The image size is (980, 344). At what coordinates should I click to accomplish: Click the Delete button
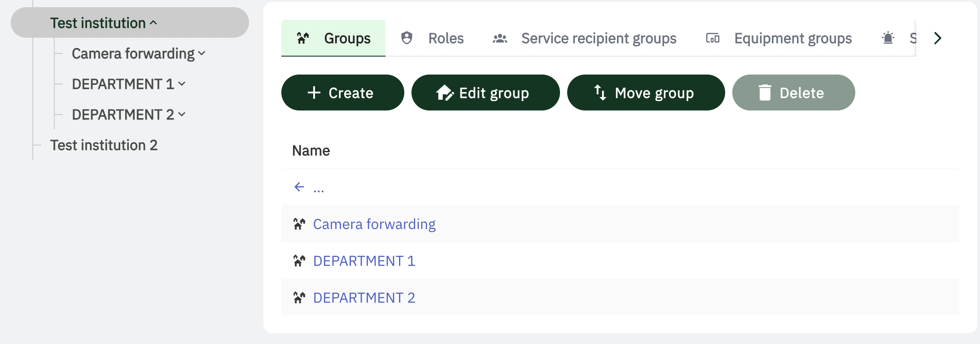point(794,93)
